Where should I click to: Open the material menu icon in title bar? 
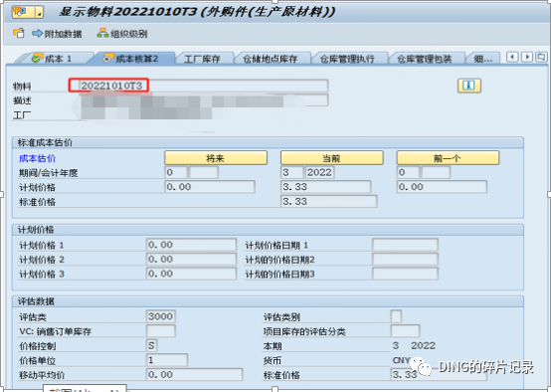click(28, 12)
